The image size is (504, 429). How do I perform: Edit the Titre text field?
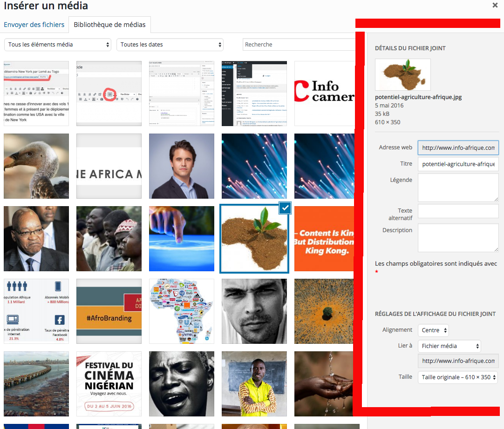[x=458, y=164]
